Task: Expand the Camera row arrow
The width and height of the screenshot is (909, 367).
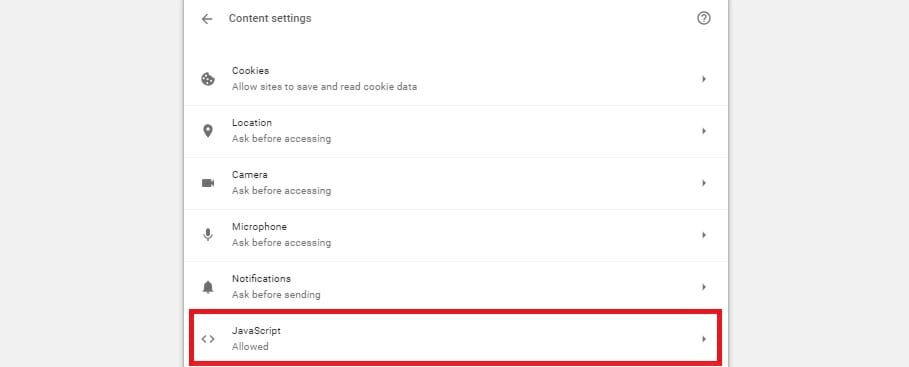Action: [704, 183]
